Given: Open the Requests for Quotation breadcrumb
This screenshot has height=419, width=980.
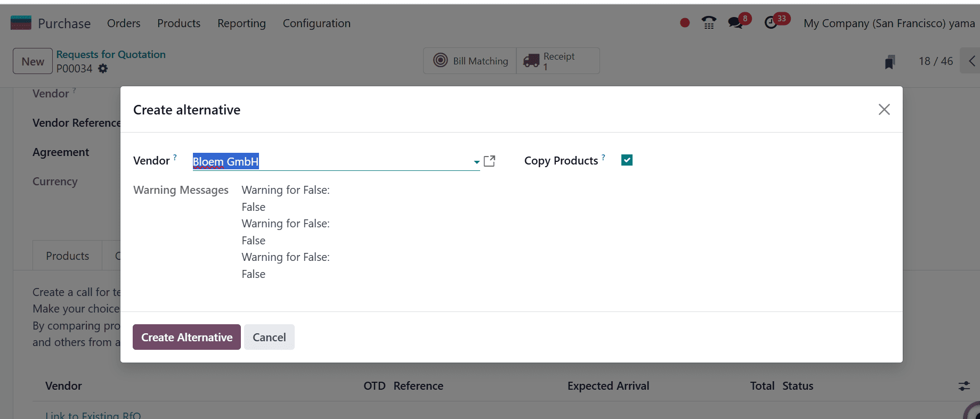Looking at the screenshot, I should 111,54.
